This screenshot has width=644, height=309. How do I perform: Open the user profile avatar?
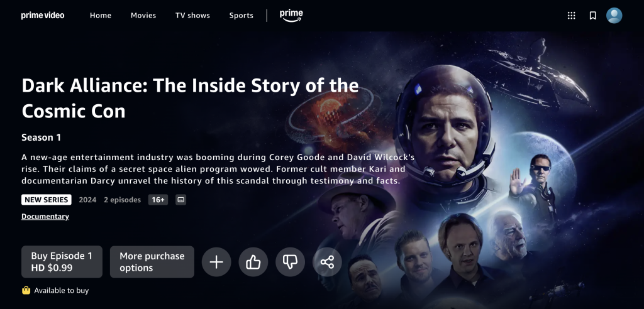point(614,16)
